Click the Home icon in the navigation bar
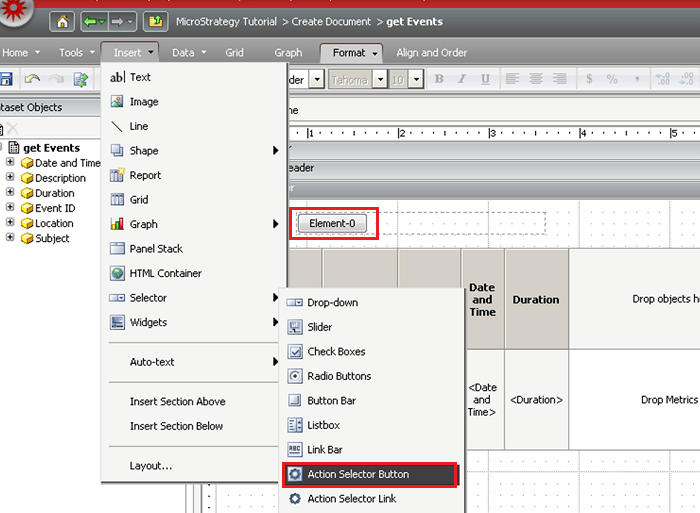Screen dimensions: 700x513 click(x=62, y=21)
